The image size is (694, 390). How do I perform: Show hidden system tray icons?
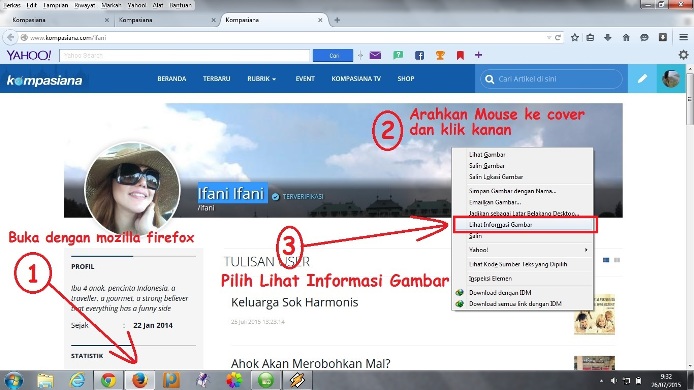601,381
